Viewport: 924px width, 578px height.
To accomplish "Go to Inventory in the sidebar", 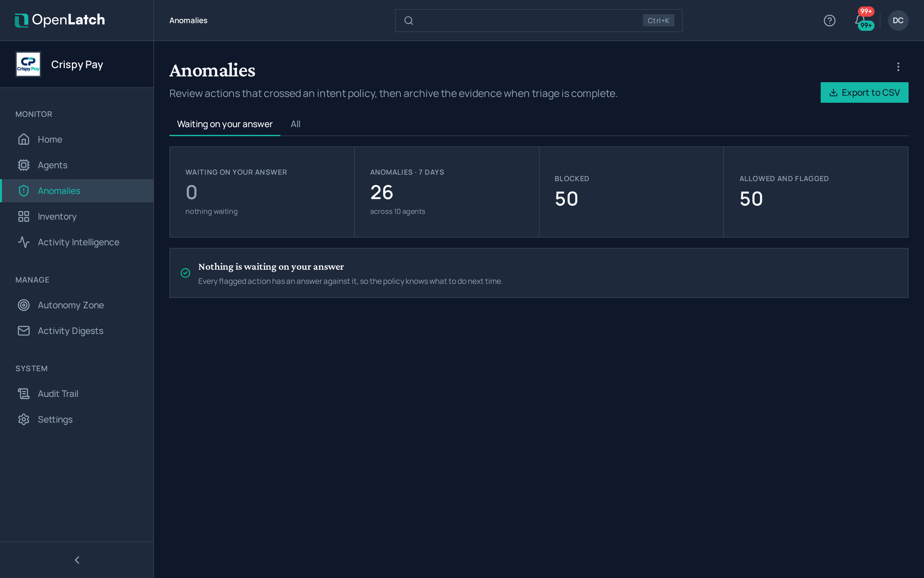I will pyautogui.click(x=77, y=216).
